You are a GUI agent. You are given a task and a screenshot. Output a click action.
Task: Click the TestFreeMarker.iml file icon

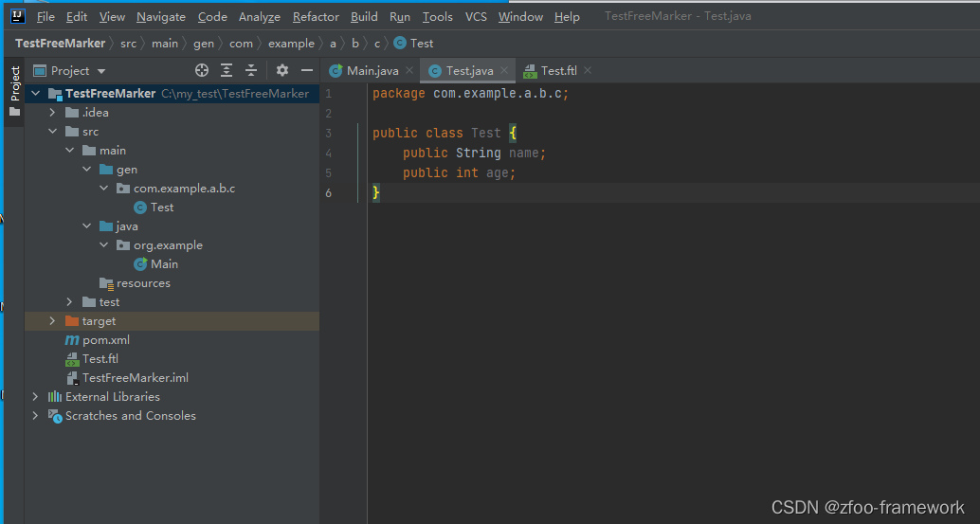72,378
